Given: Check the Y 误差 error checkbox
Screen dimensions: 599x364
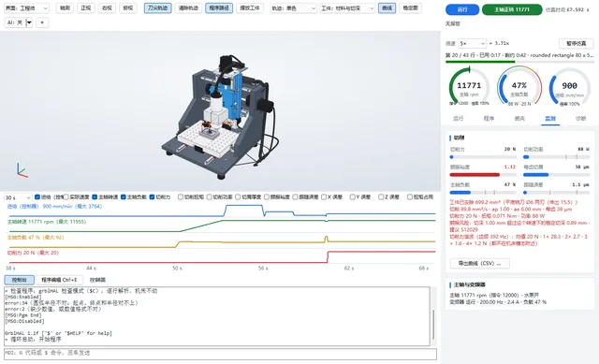Looking at the screenshot, I should click(x=353, y=197).
